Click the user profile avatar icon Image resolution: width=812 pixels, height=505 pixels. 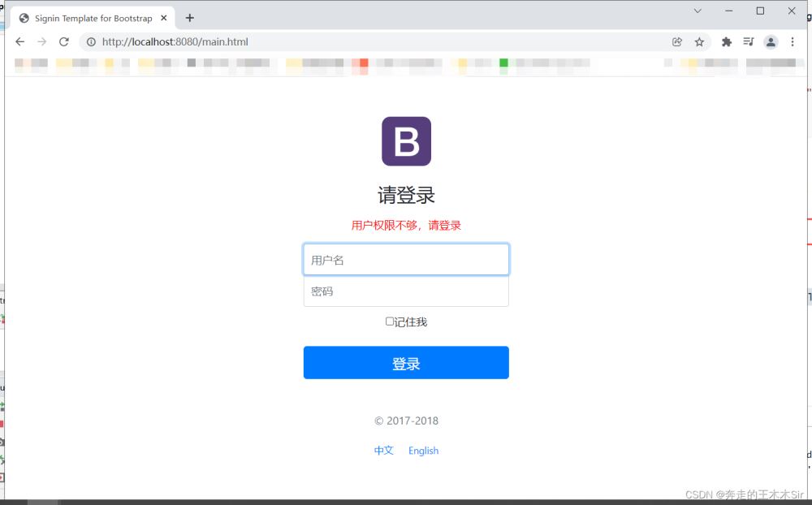771,42
